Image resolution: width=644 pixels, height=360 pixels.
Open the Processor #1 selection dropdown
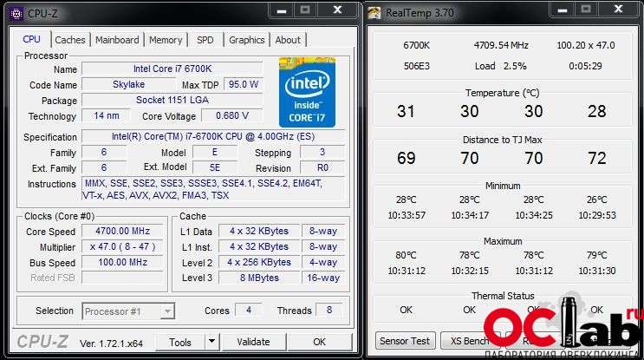tap(128, 311)
